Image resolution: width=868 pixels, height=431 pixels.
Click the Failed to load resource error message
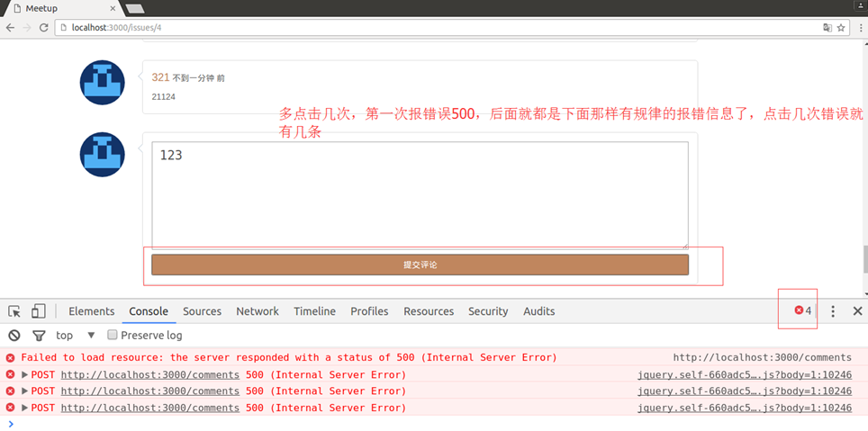(289, 357)
